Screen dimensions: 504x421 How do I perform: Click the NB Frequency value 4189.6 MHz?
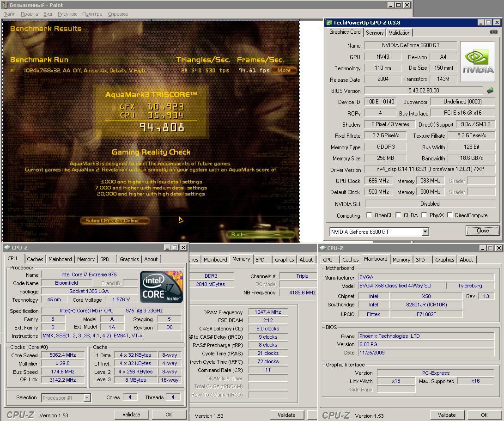pyautogui.click(x=298, y=293)
